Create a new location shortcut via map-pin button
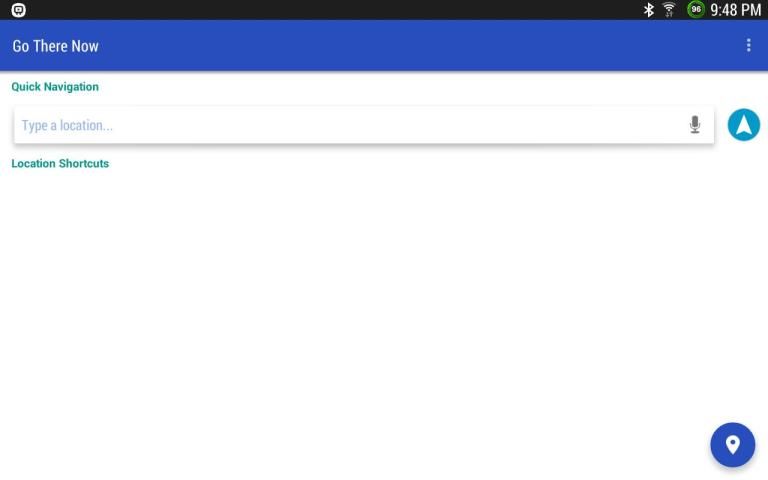 732,445
